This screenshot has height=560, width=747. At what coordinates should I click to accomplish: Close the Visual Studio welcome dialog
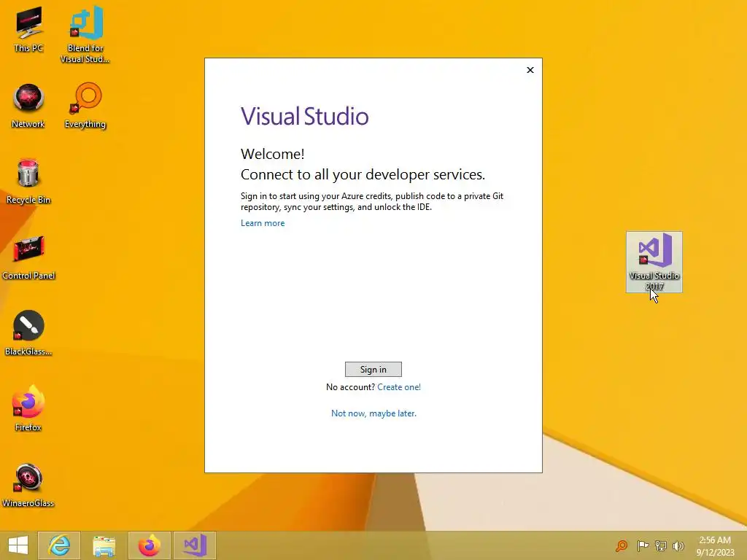(530, 70)
